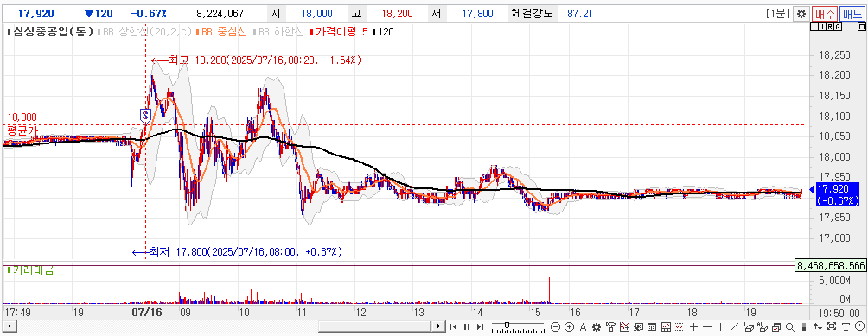Adjust the chart zoom density slider handle
Viewport: 868px width, 336px height.
click(x=507, y=326)
